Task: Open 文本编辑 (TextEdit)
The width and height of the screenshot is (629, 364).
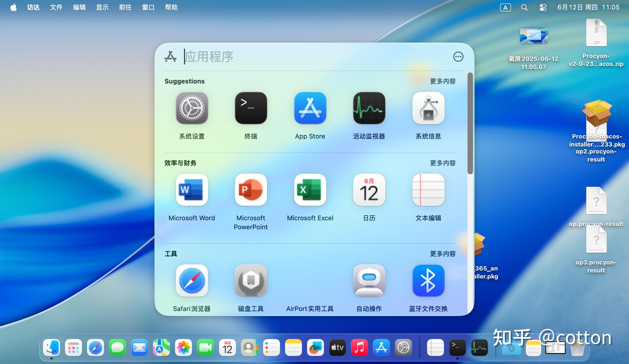Action: [x=428, y=190]
